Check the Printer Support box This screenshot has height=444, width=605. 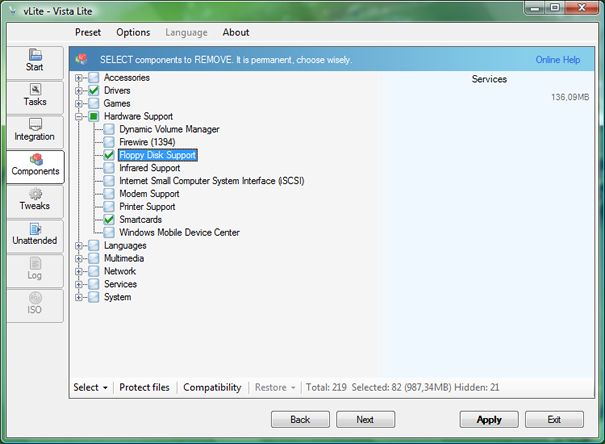pyautogui.click(x=109, y=207)
